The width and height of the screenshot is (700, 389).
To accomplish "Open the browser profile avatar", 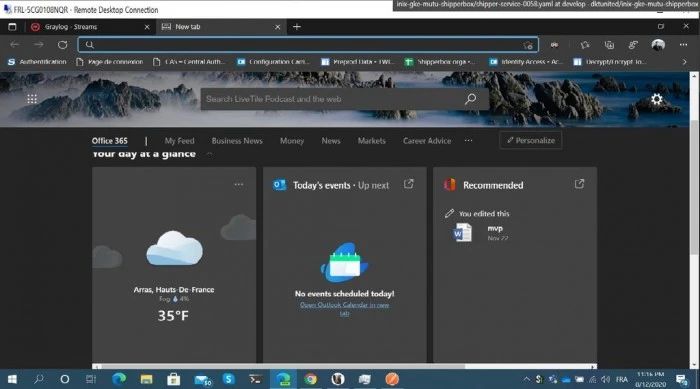I will pos(658,45).
